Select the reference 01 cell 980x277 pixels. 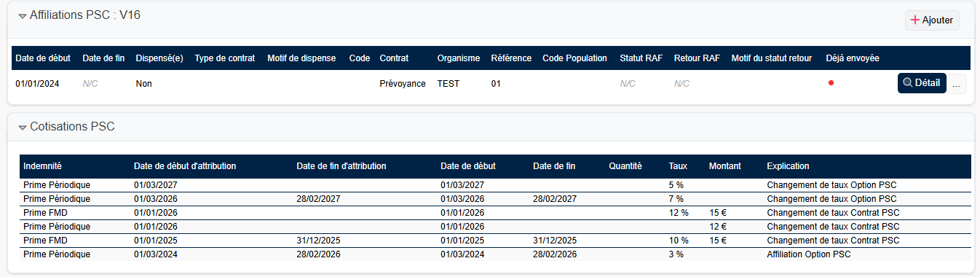496,84
